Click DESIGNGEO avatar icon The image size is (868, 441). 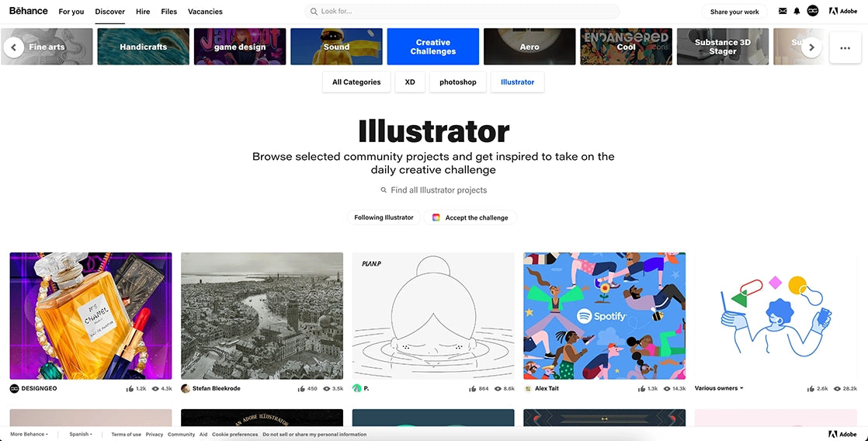[x=15, y=388]
